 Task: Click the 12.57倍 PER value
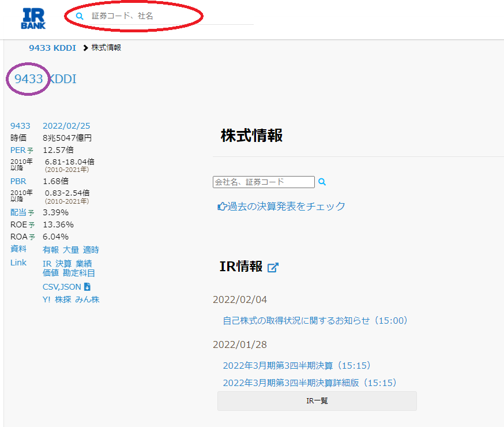click(58, 150)
